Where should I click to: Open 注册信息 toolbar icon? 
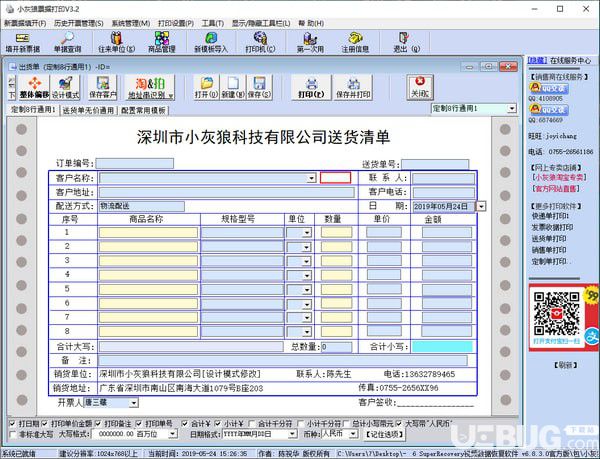click(355, 42)
